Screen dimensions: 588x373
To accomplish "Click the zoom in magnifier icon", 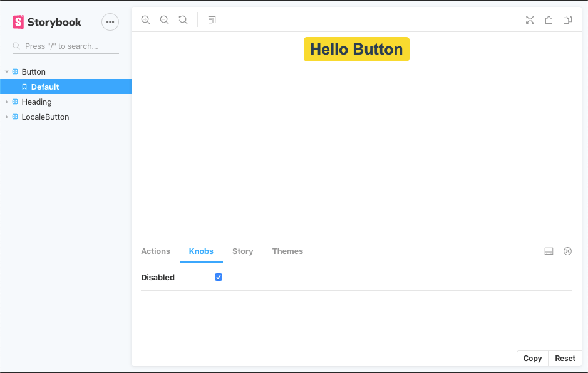I will click(145, 20).
